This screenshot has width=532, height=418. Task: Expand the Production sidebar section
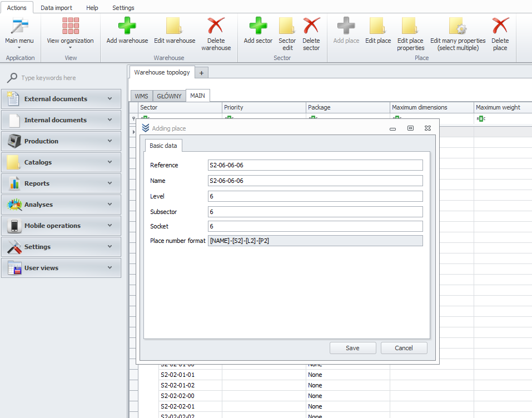coord(61,141)
